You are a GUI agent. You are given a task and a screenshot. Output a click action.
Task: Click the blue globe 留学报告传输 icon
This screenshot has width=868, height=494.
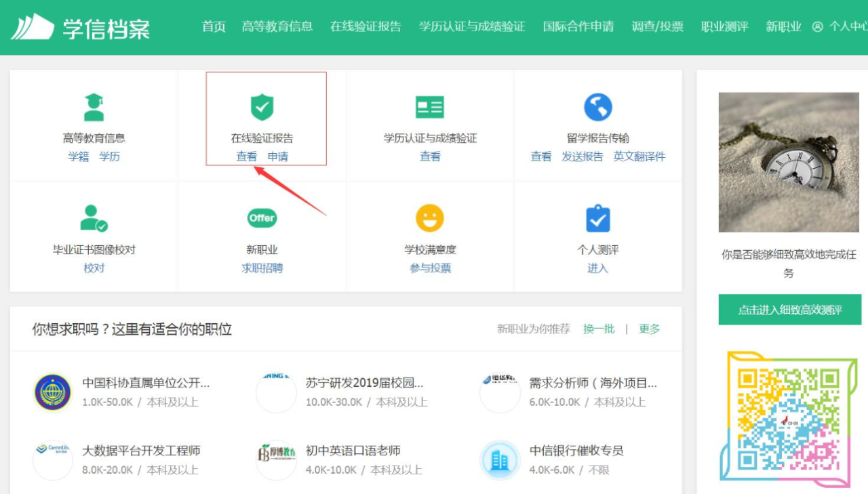coord(597,108)
